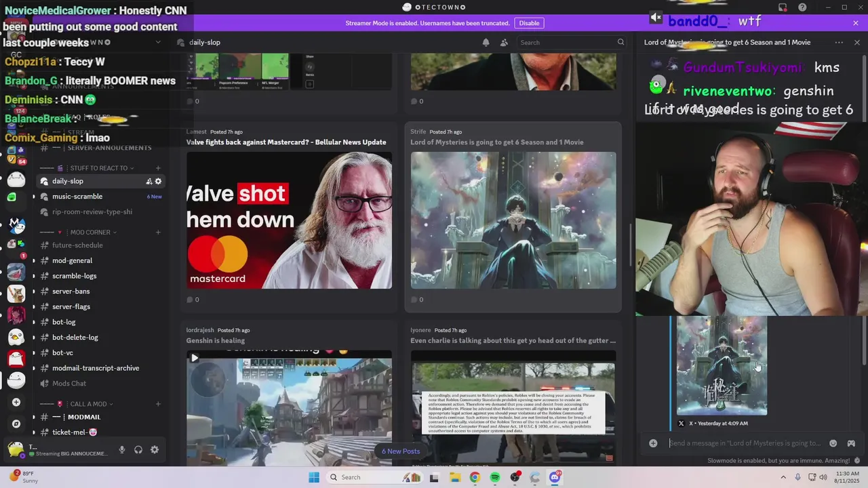Click the notification bell in forum header
Screen dimensions: 868x488
pos(486,42)
